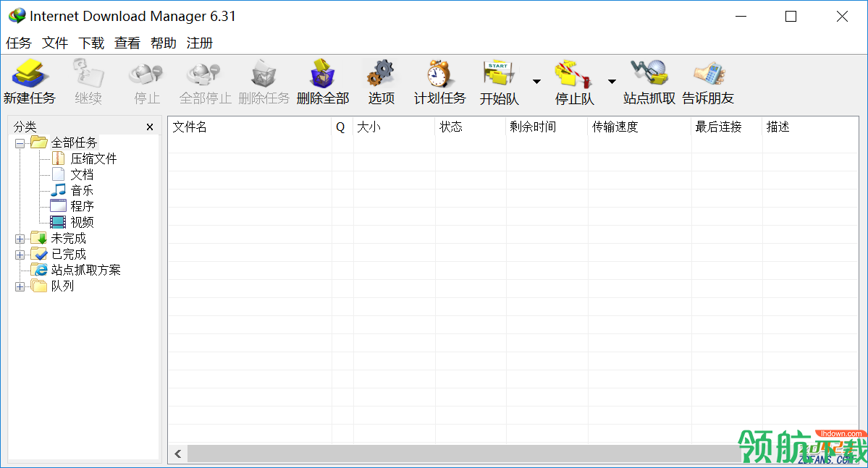Click the 继续 (resume) toolbar icon
This screenshot has width=868, height=468.
click(88, 74)
